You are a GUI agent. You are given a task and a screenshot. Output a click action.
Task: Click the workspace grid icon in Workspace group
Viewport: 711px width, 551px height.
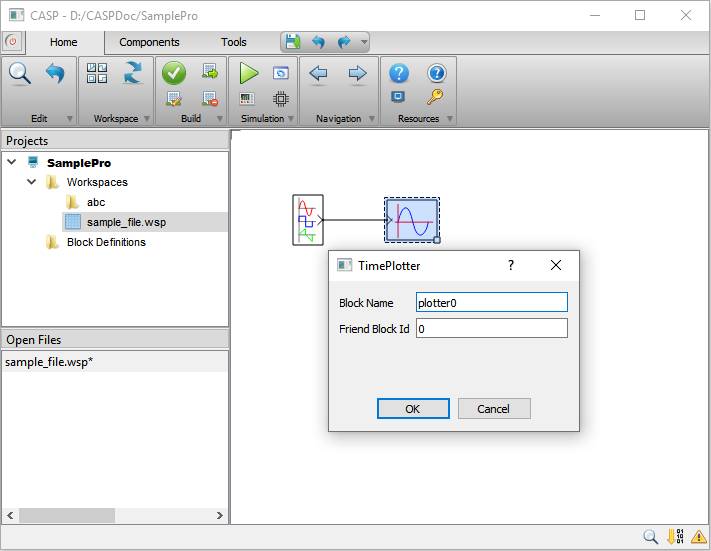click(97, 73)
